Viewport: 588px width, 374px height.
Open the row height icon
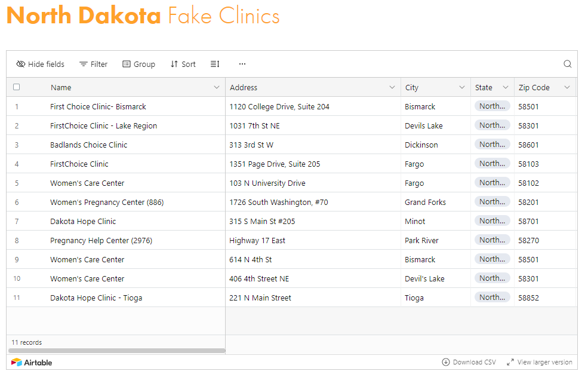pos(215,64)
